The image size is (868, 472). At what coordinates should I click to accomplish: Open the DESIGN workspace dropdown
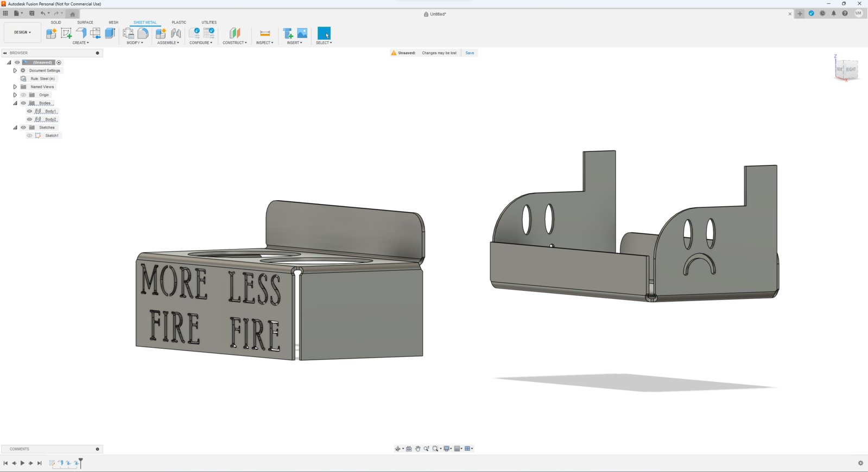pyautogui.click(x=22, y=33)
